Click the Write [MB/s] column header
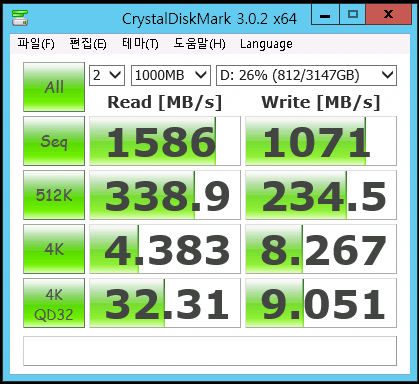 [321, 102]
